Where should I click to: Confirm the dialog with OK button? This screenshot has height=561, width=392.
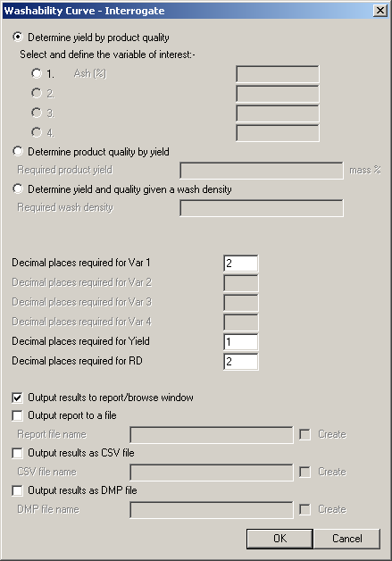(x=279, y=539)
